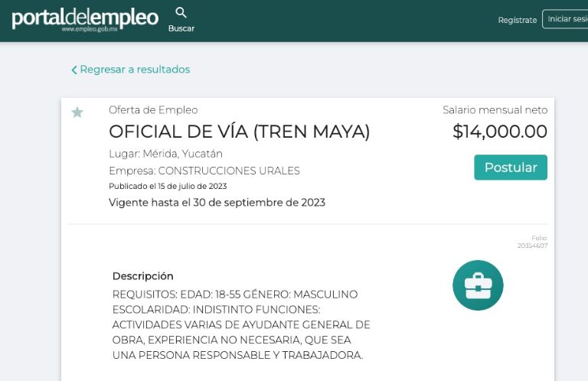Click the publication date text
The width and height of the screenshot is (588, 381).
(x=168, y=186)
